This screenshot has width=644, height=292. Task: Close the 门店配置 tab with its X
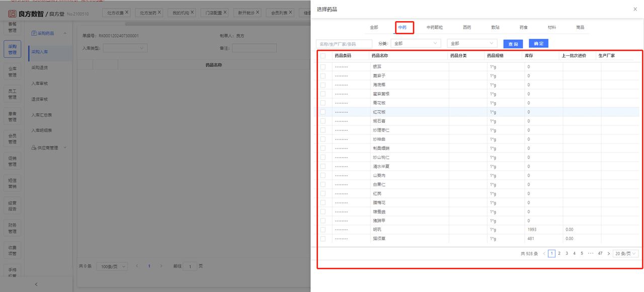[x=225, y=12]
